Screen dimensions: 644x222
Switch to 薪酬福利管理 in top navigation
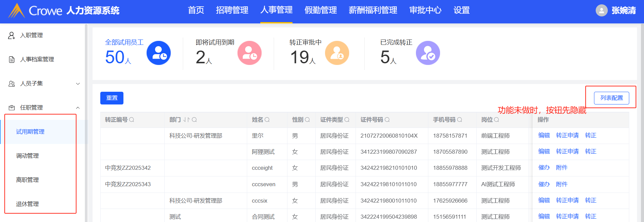tap(373, 10)
